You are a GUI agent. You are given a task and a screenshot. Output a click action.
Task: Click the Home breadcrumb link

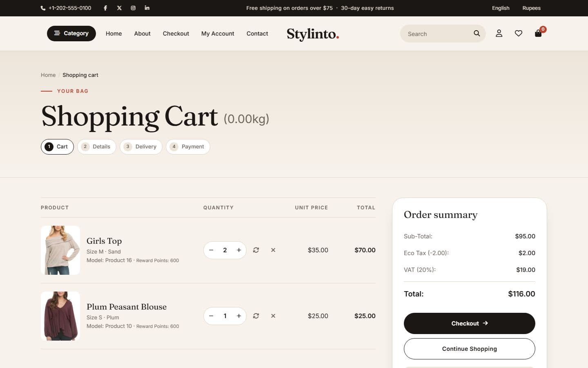coord(48,75)
